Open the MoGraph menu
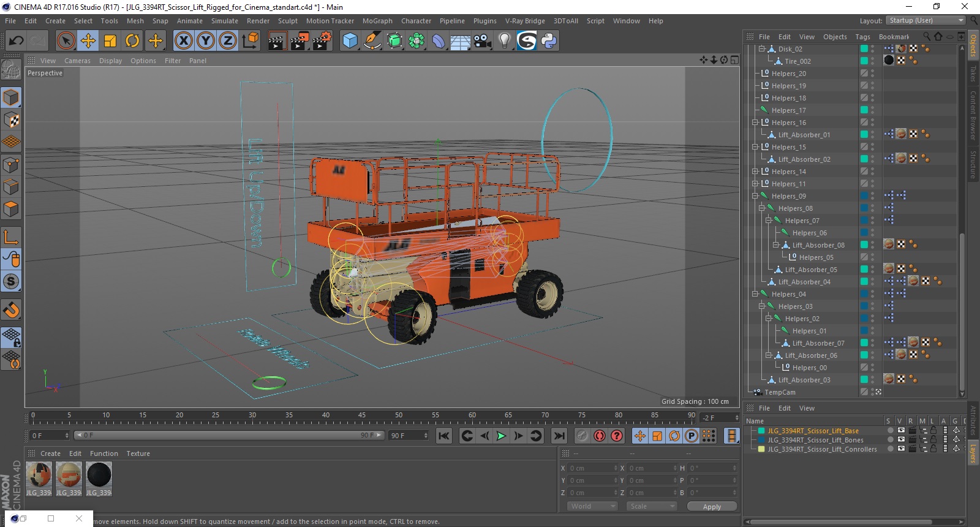Viewport: 980px width, 527px height. point(377,21)
